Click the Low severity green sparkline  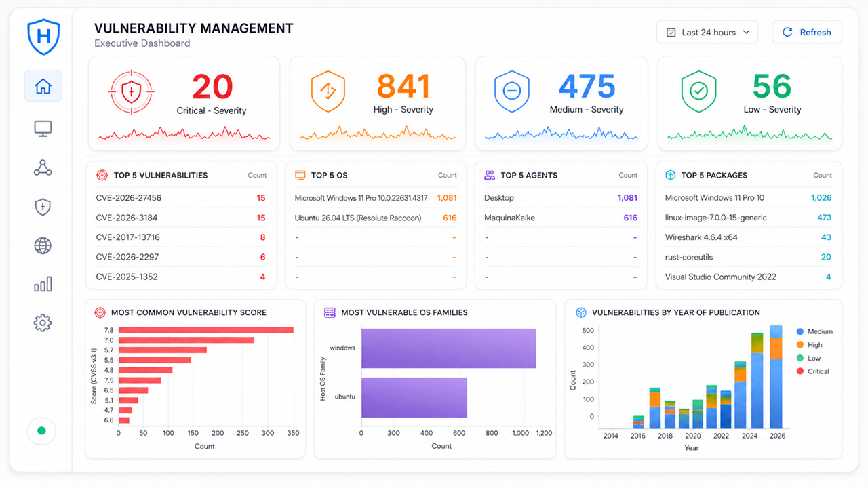point(749,134)
